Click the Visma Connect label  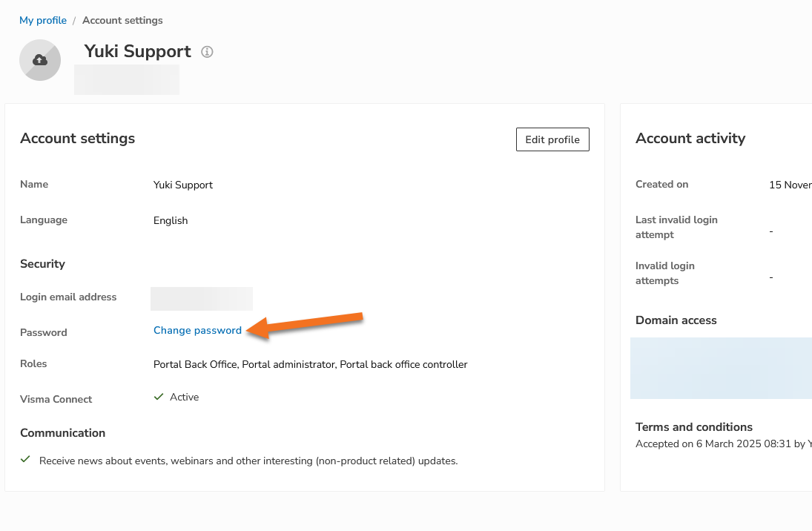pyautogui.click(x=56, y=400)
